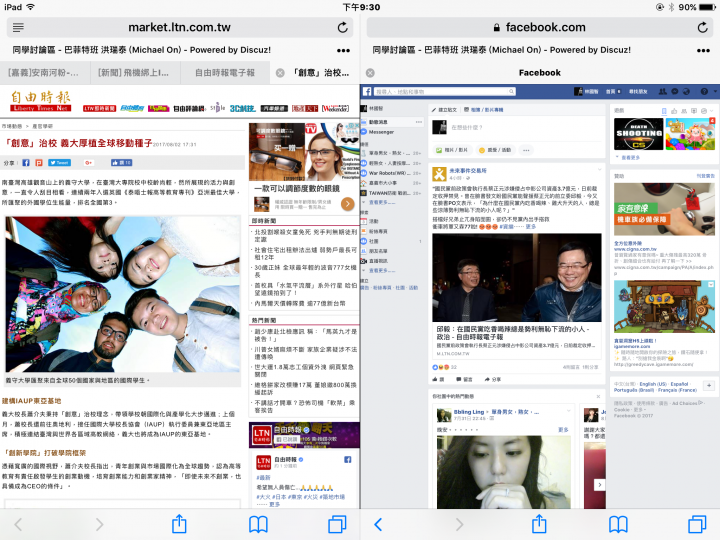Switch to the [新聞]飛機綁上 tab
The height and width of the screenshot is (540, 720).
(x=134, y=73)
